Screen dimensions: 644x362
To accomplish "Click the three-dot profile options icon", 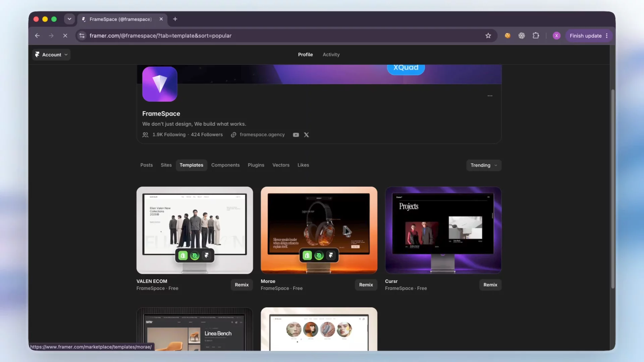I will 490,96.
